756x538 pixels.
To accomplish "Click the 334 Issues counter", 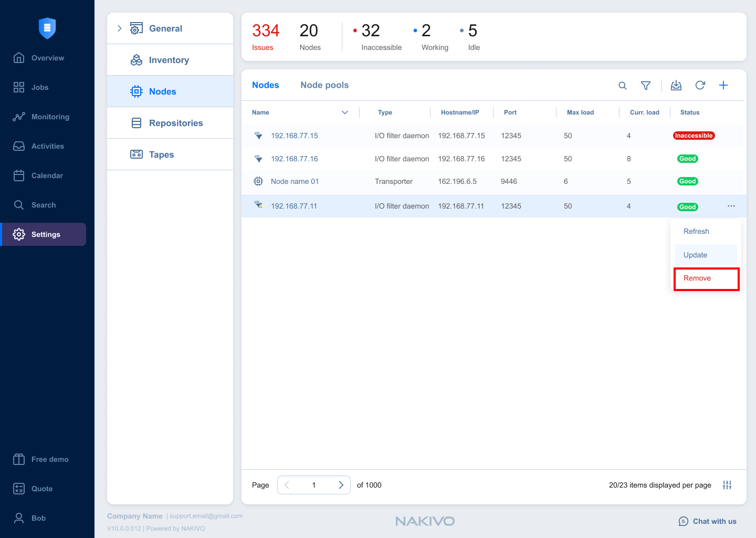I will [x=265, y=37].
